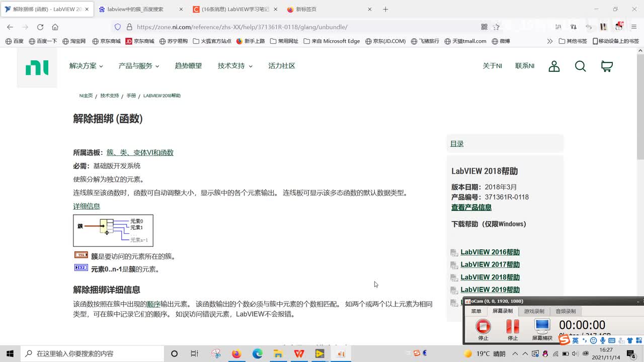Click the QR code icon in address bar

point(484,27)
